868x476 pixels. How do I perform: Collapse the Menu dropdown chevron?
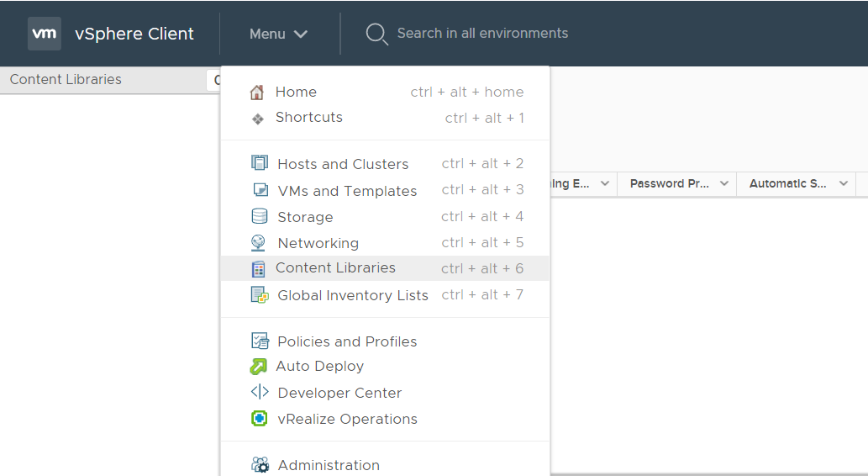click(x=301, y=34)
